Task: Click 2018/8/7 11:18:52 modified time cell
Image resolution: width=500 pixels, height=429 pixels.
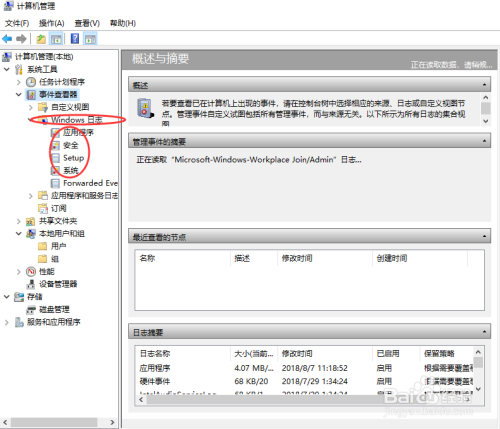Action: click(x=315, y=368)
